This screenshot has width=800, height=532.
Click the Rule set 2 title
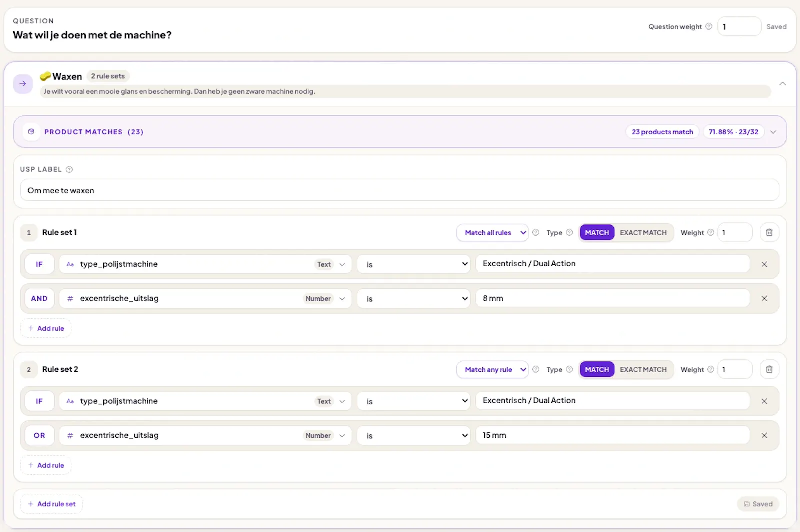[60, 370]
